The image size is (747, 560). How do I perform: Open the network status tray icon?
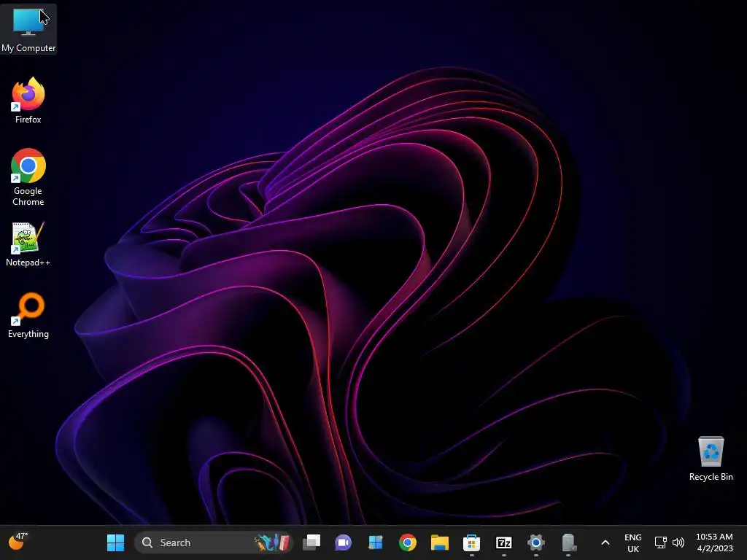coord(660,542)
